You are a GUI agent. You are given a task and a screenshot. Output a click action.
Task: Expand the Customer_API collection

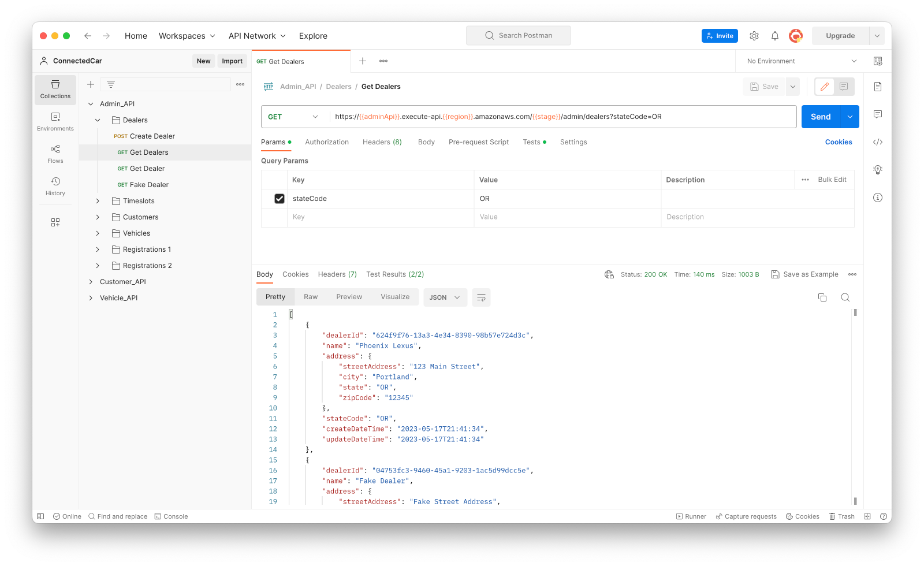91,282
